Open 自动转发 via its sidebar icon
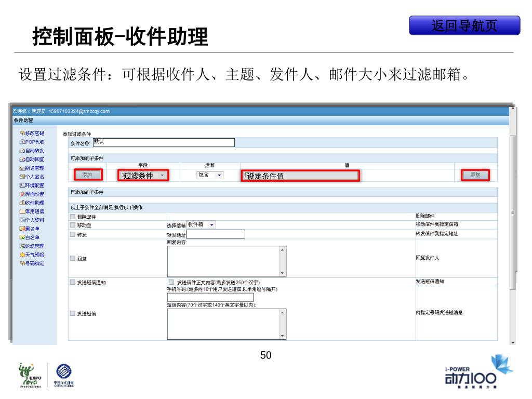Screen dimensions: 532x399 pos(22,151)
